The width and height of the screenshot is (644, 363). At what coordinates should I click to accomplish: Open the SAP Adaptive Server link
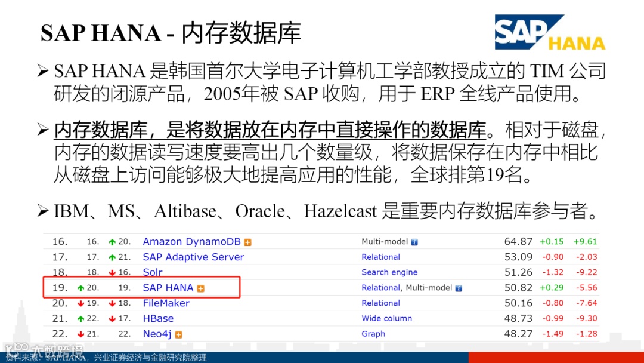point(193,257)
